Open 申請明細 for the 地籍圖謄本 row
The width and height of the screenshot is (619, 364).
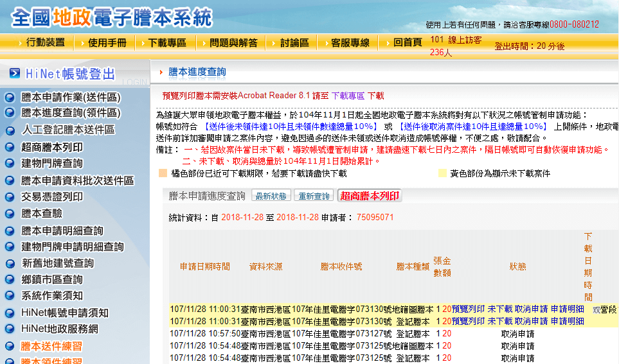(567, 309)
